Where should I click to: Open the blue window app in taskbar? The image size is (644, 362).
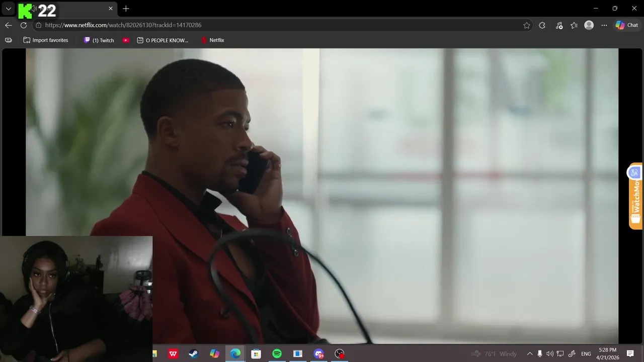pos(297,354)
